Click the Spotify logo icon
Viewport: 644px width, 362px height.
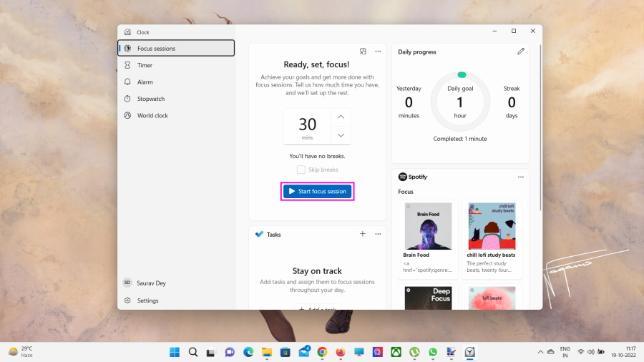(x=403, y=177)
